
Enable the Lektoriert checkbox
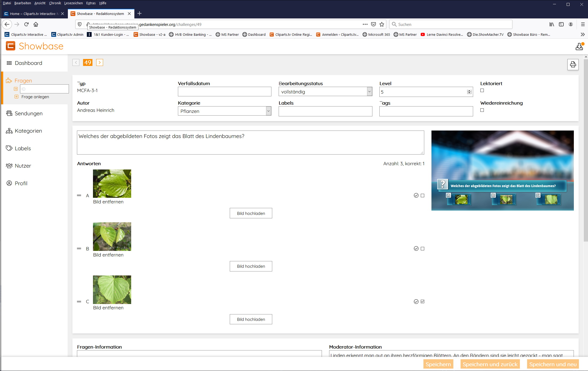click(482, 90)
